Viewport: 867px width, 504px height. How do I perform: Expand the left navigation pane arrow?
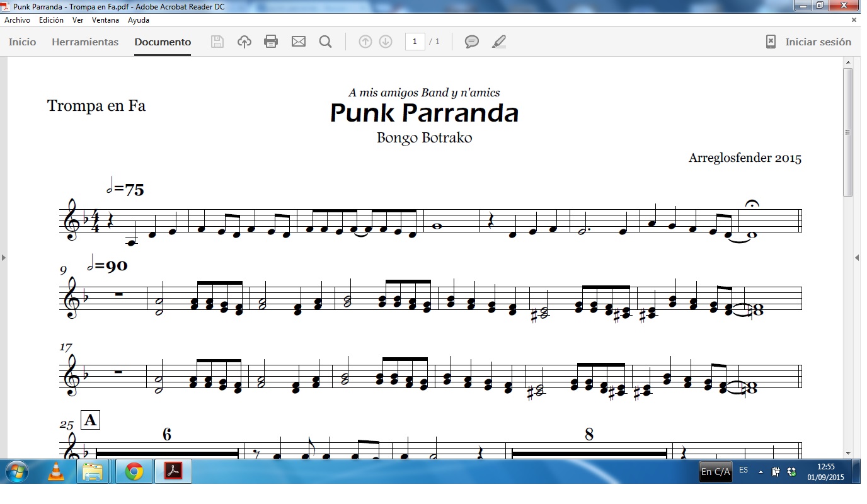(3, 258)
